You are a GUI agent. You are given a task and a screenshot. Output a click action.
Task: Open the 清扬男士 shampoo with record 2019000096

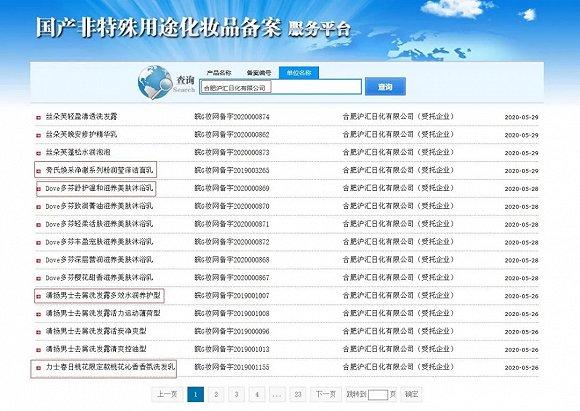pos(96,331)
